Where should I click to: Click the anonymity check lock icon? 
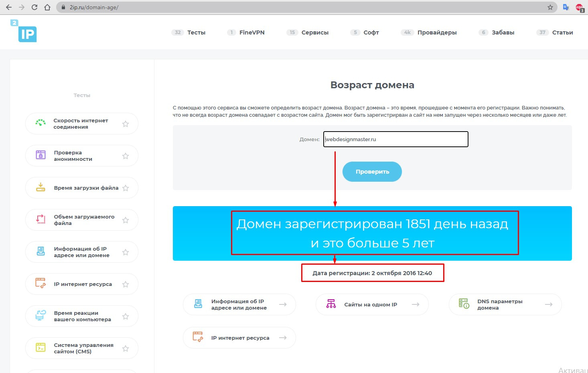click(41, 155)
